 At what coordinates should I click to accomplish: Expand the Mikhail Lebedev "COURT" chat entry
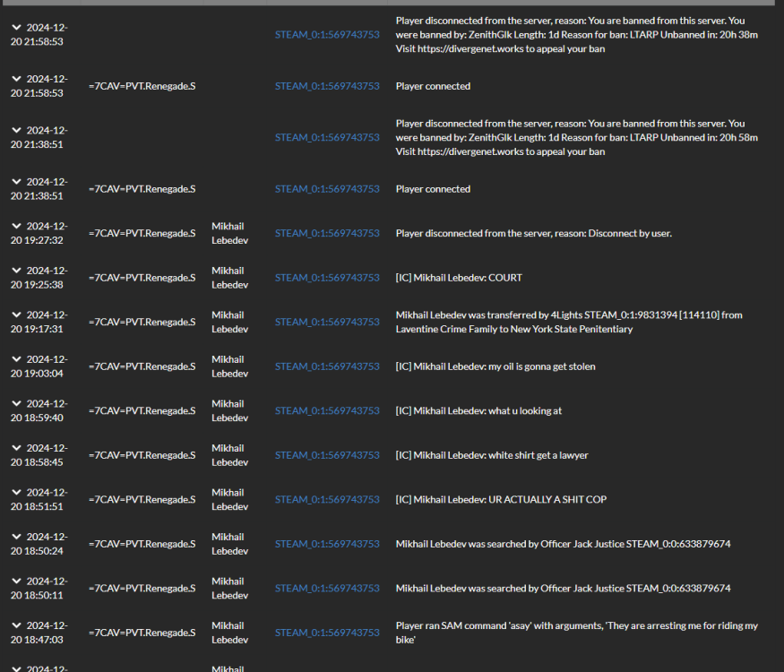point(16,270)
